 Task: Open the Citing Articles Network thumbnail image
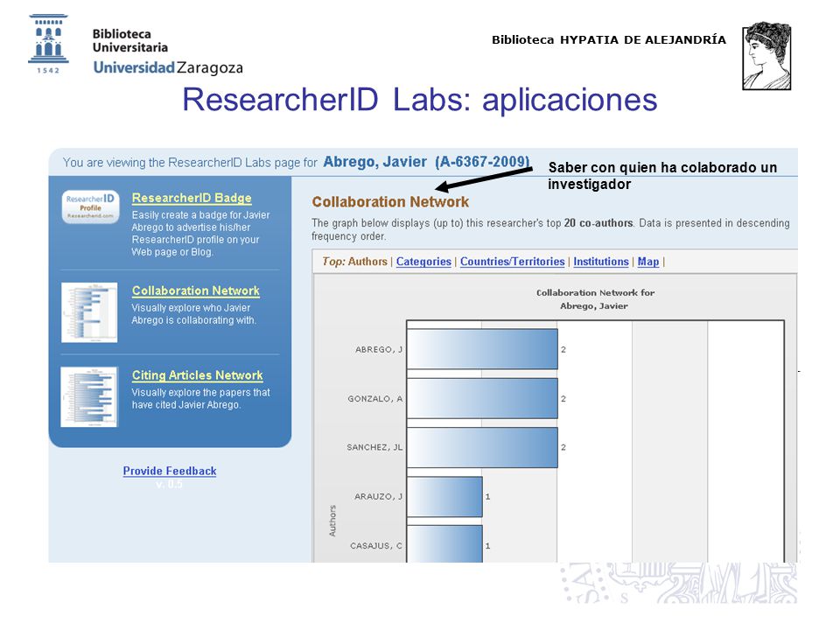[89, 397]
